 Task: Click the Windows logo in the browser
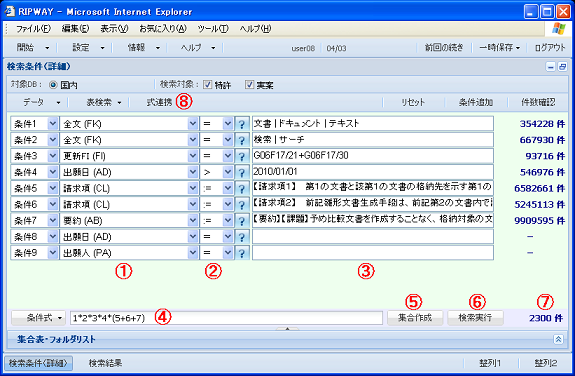559,29
